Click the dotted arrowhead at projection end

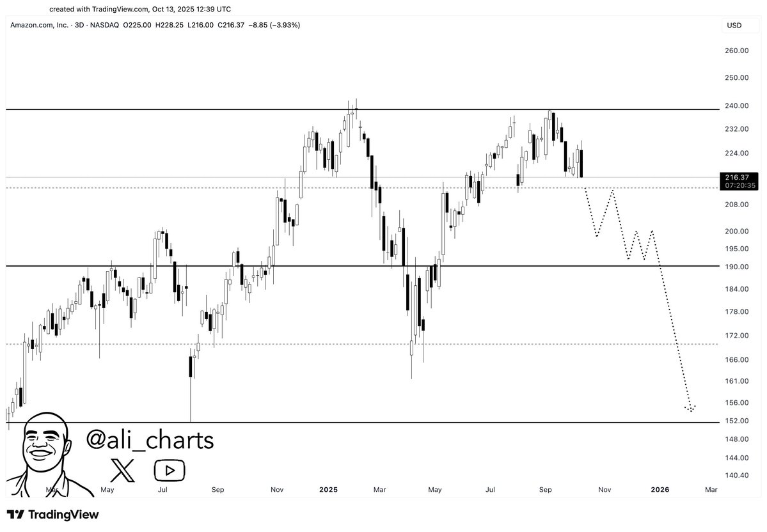pyautogui.click(x=690, y=407)
